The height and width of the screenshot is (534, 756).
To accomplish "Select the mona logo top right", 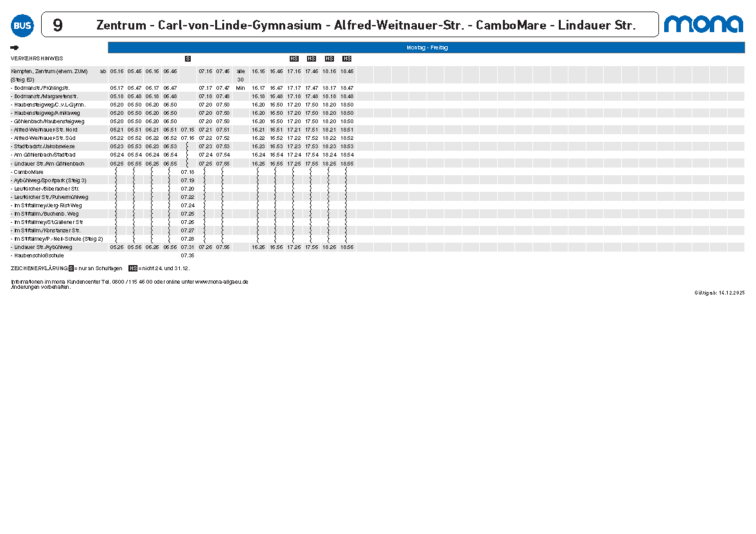I will click(x=704, y=25).
